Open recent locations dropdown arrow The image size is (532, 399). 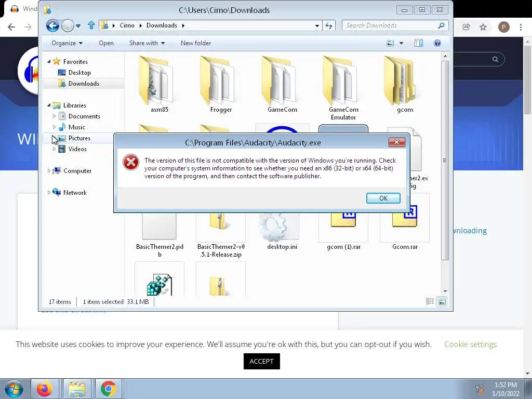coord(78,25)
